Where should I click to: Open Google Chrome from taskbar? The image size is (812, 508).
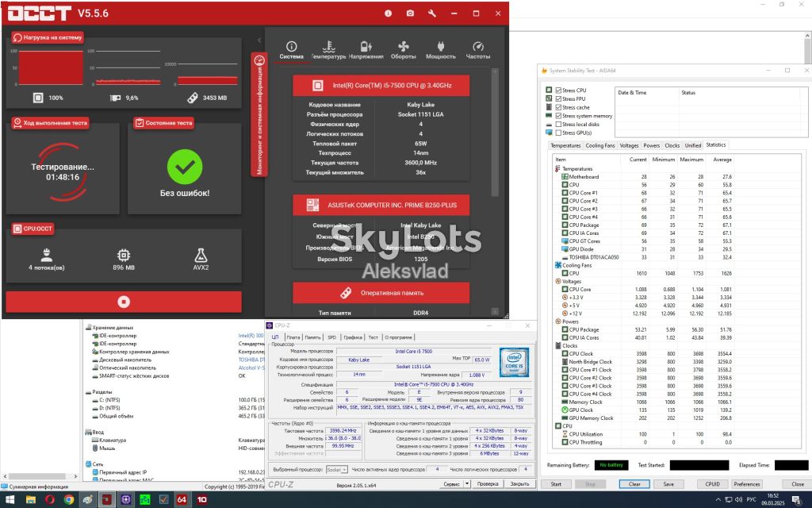coord(69,500)
